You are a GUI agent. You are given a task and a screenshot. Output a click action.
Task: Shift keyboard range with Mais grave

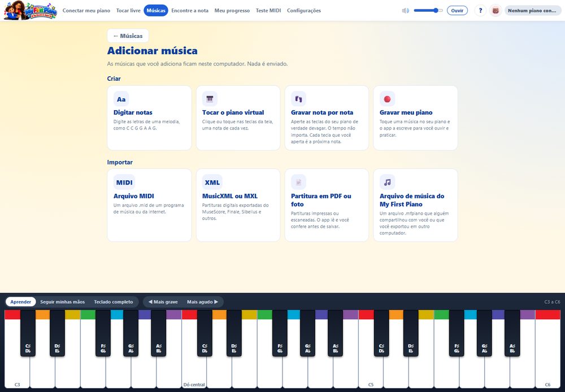(x=163, y=302)
